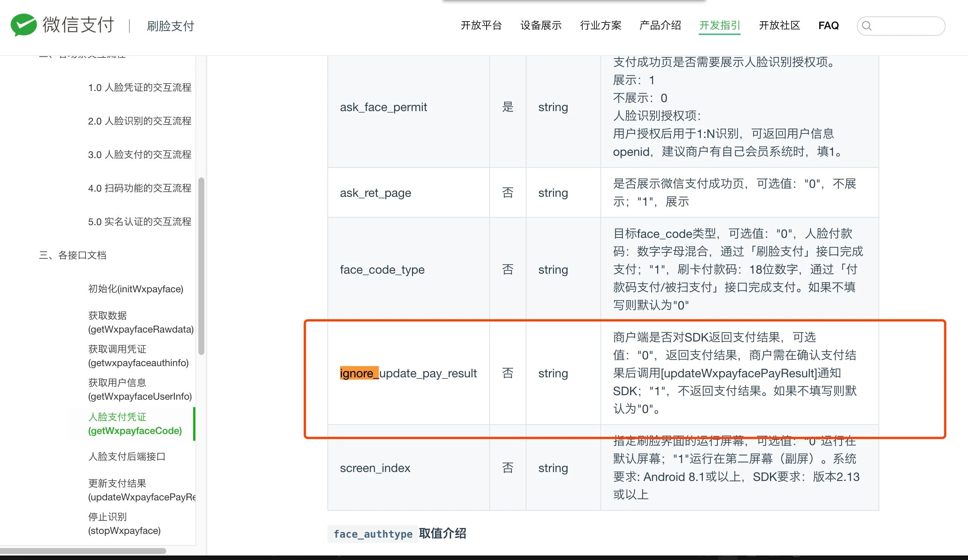
Task: Click the 刷脸支付 header title link
Action: [170, 26]
